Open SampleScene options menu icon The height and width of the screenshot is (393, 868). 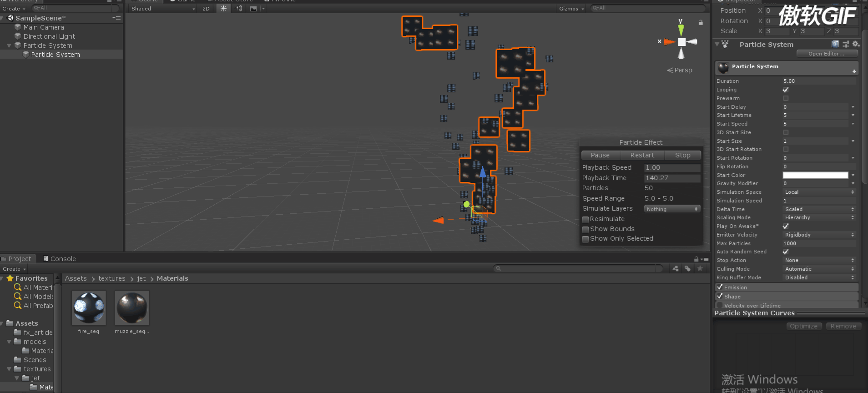coord(117,18)
